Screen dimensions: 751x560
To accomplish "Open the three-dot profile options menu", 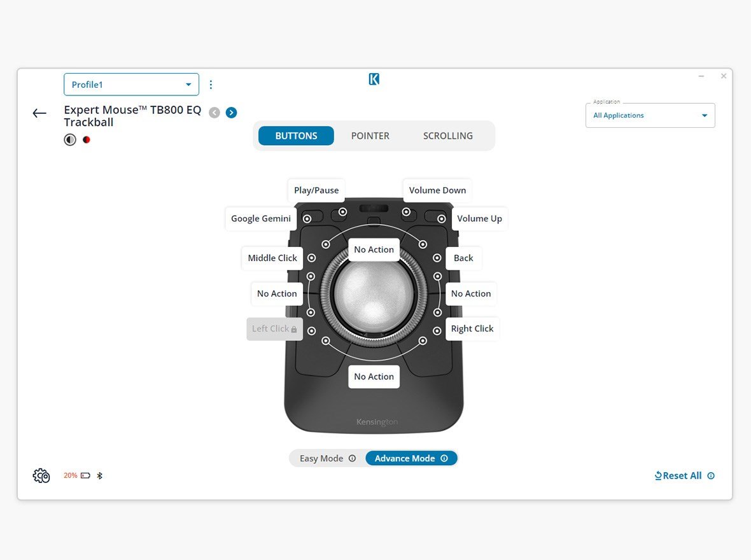I will coord(211,84).
